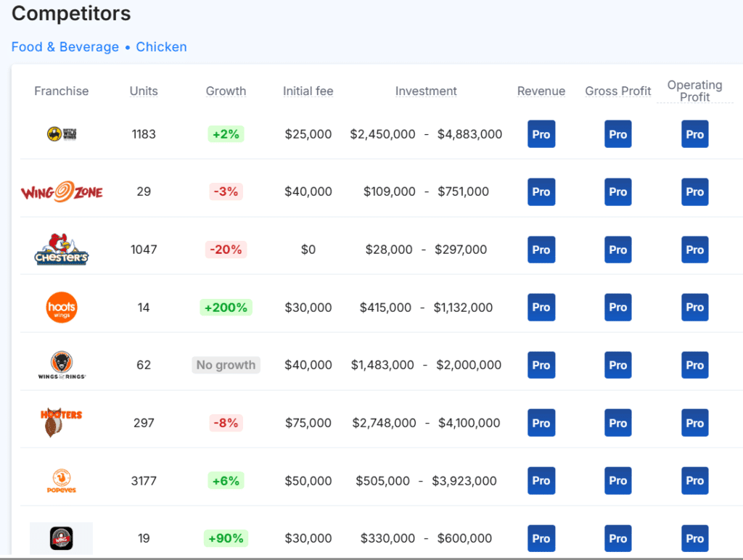Viewport: 743px width, 560px height.
Task: Click Operating Profit Pro badge in Chester's row
Action: point(694,250)
